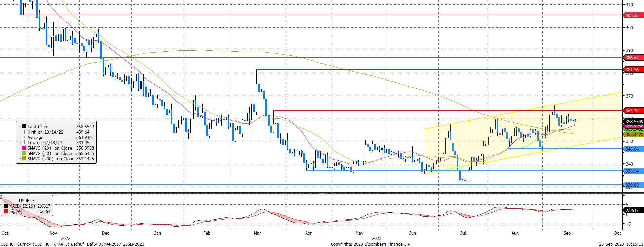Viewport: 644px width, 247px height.
Task: Click the Dec month label on the time axis
Action: 106,233
